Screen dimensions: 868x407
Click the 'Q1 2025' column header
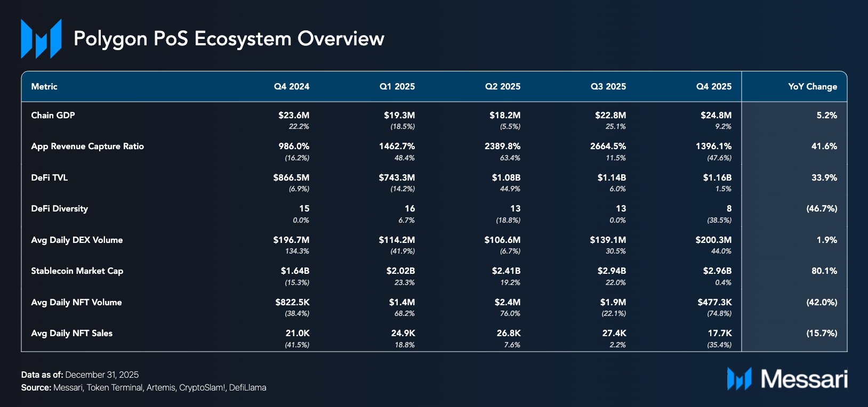tap(397, 86)
